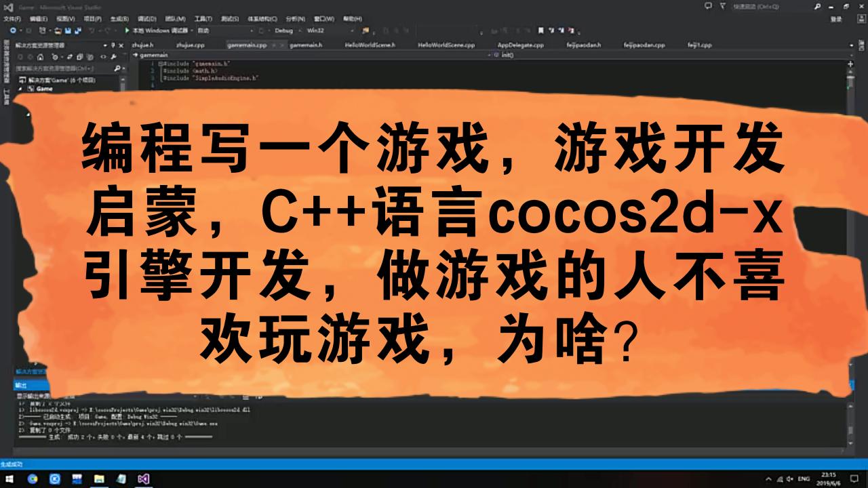Switch to the zhujue.h tab
868x488 pixels.
click(x=142, y=45)
